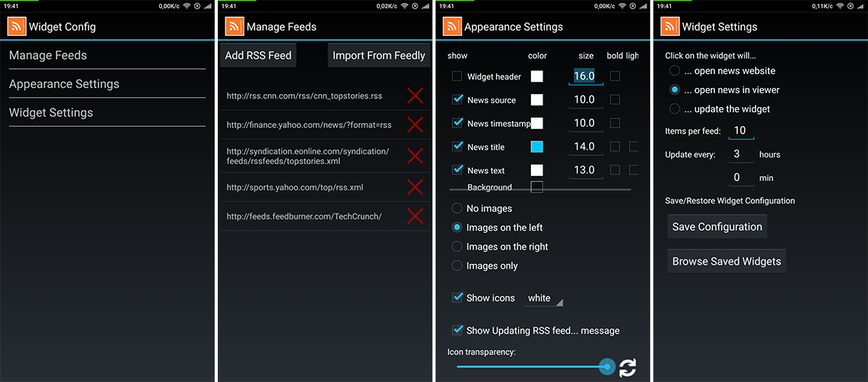Check the bold box for News source

pyautogui.click(x=615, y=99)
